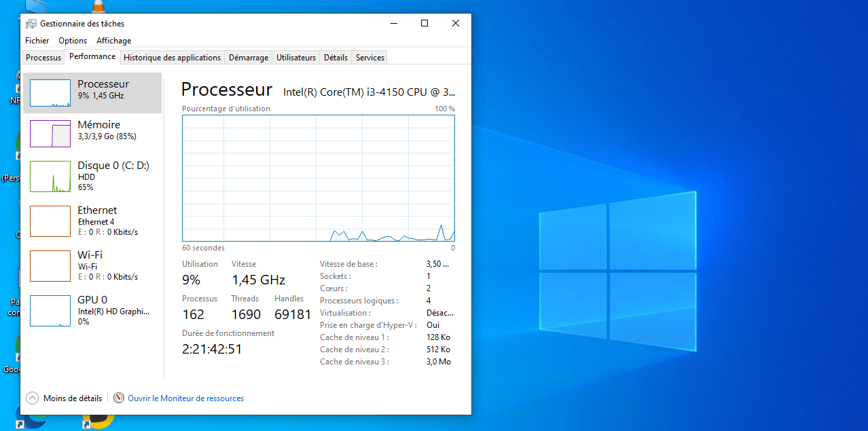This screenshot has width=868, height=431.
Task: Select GPU 0 in the sidebar
Action: (x=92, y=311)
